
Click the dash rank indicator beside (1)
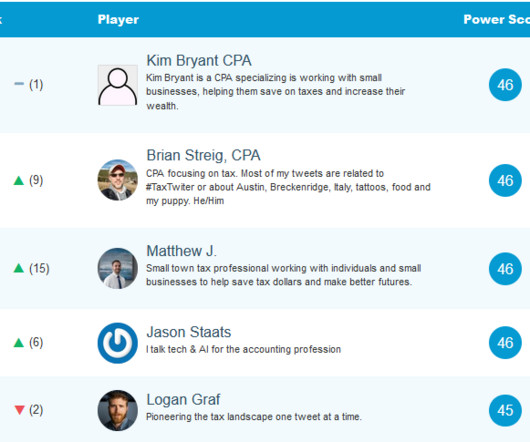[19, 84]
